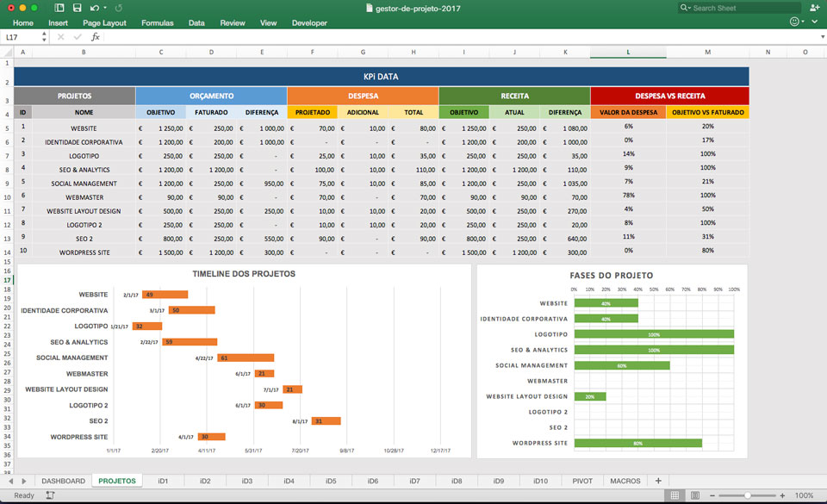This screenshot has height=504, width=827.
Task: Select the column L header
Action: pyautogui.click(x=628, y=53)
